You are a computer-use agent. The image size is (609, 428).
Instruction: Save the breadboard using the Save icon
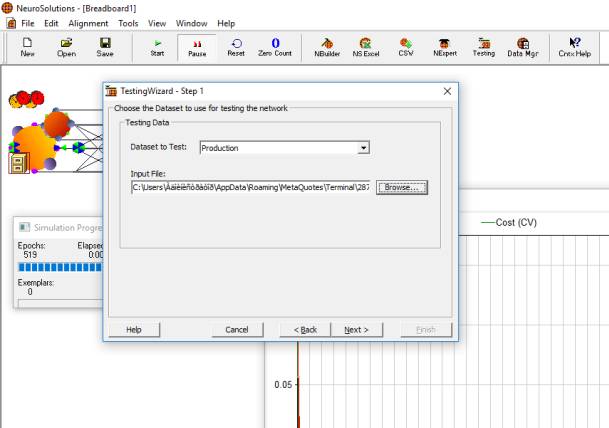tap(105, 47)
